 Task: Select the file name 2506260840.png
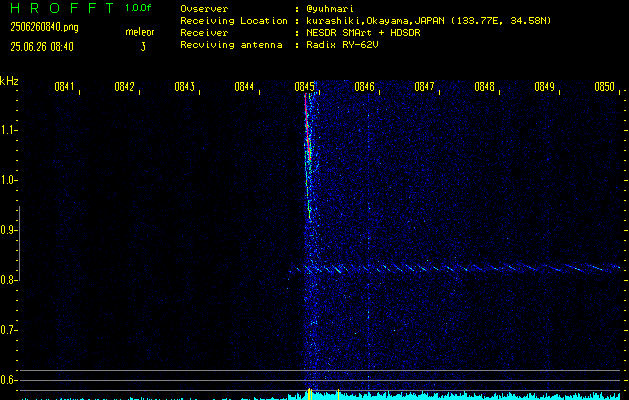[x=45, y=27]
